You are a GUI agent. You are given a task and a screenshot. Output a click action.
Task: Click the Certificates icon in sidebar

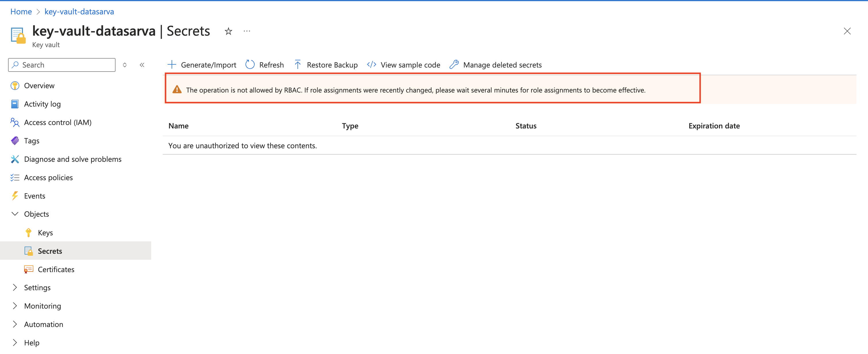pos(29,270)
